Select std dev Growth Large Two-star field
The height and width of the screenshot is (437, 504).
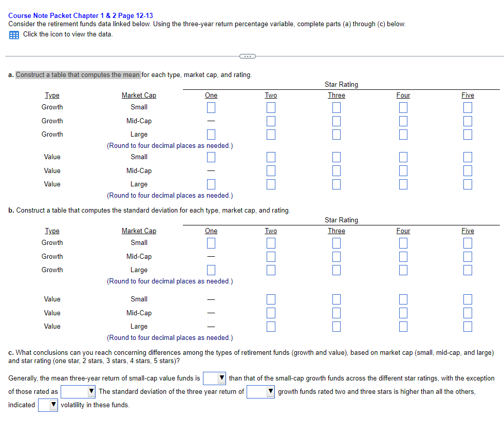pyautogui.click(x=271, y=270)
